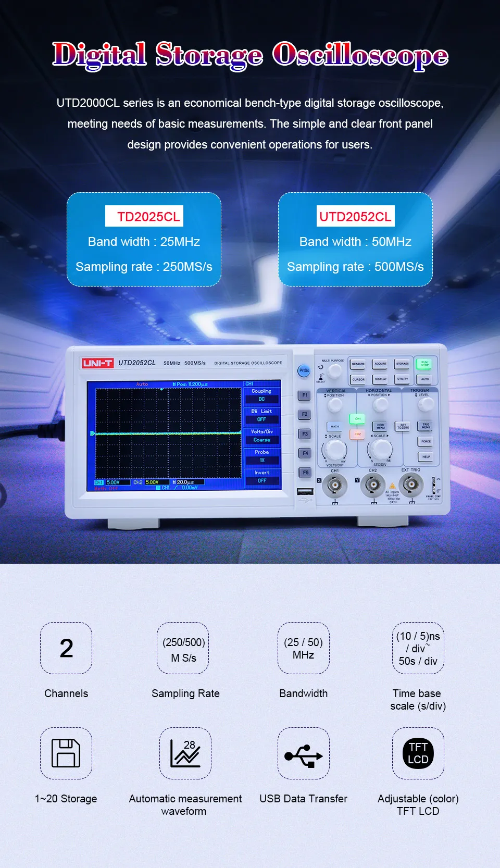Click the FORCE trigger button
Viewport: 500px width, 868px height.
click(426, 441)
